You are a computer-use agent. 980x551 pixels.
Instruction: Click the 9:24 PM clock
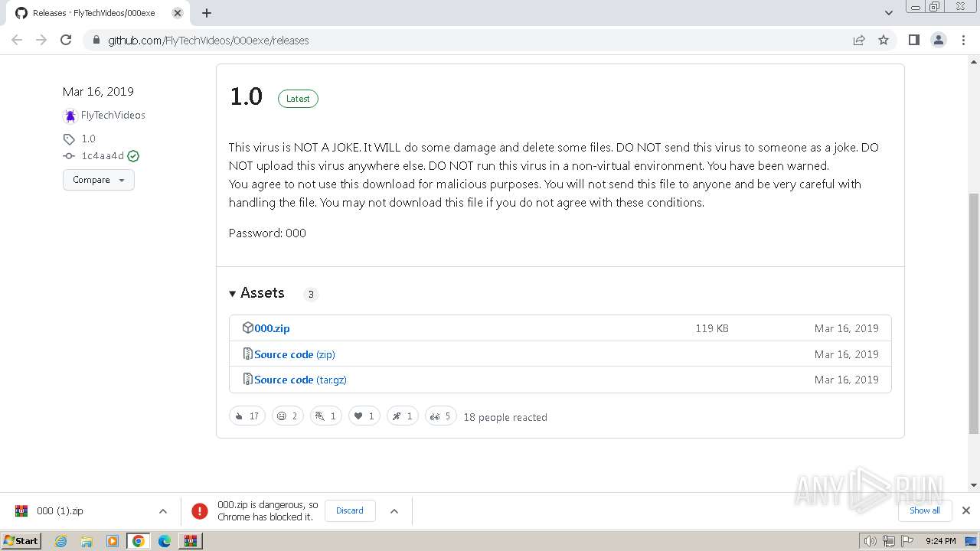pos(941,541)
